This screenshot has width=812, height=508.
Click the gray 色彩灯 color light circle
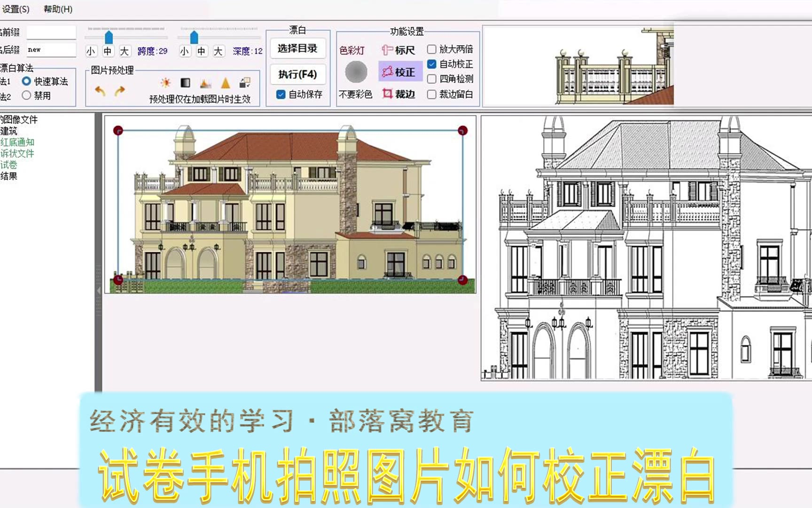(x=356, y=72)
